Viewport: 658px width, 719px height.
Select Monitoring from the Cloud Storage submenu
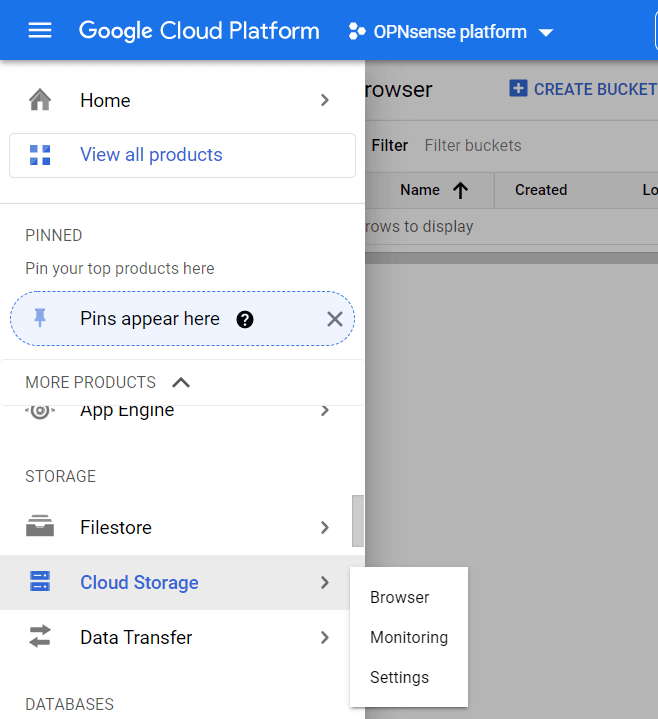(409, 637)
